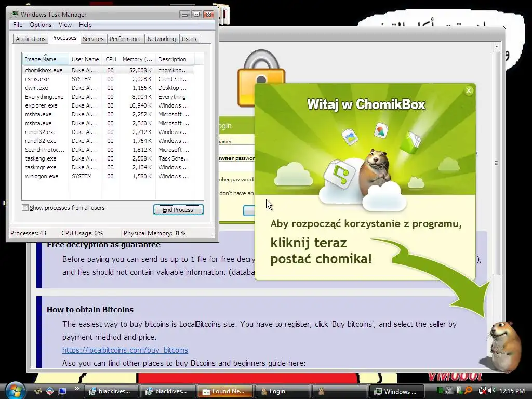Select the chomikbox.exe process row

click(108, 70)
